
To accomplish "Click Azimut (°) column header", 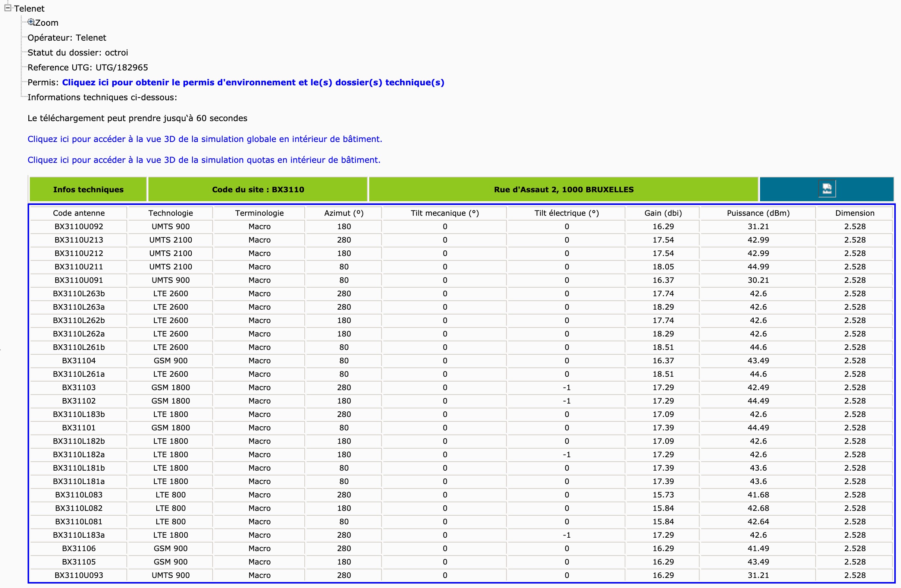I will pyautogui.click(x=344, y=213).
